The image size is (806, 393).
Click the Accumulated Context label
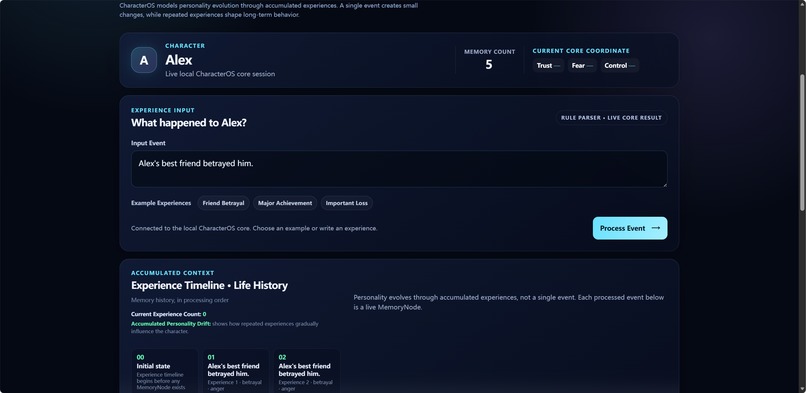coord(173,273)
